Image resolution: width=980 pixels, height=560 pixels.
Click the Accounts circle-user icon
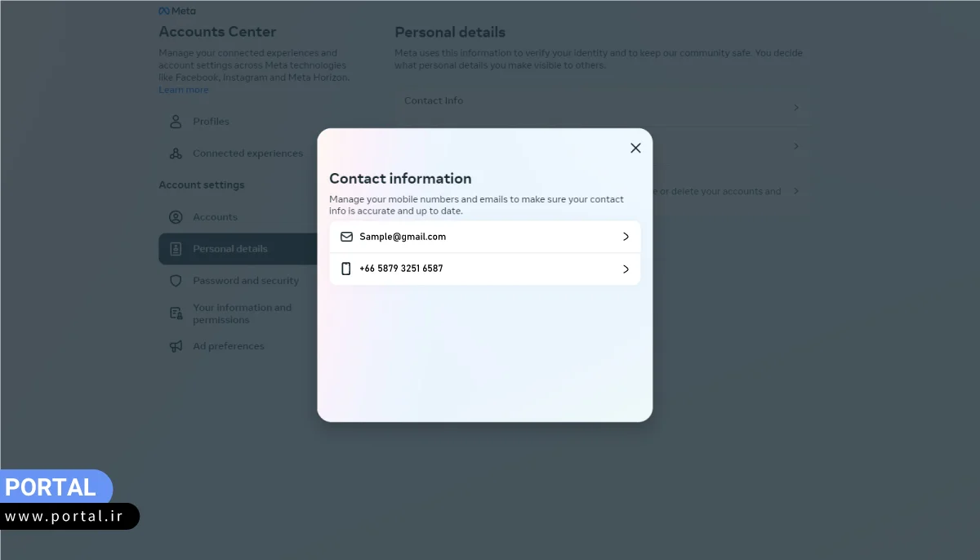coord(176,217)
